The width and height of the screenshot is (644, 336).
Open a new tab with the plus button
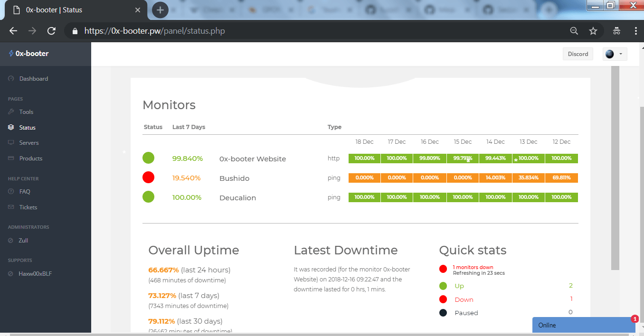pyautogui.click(x=160, y=9)
